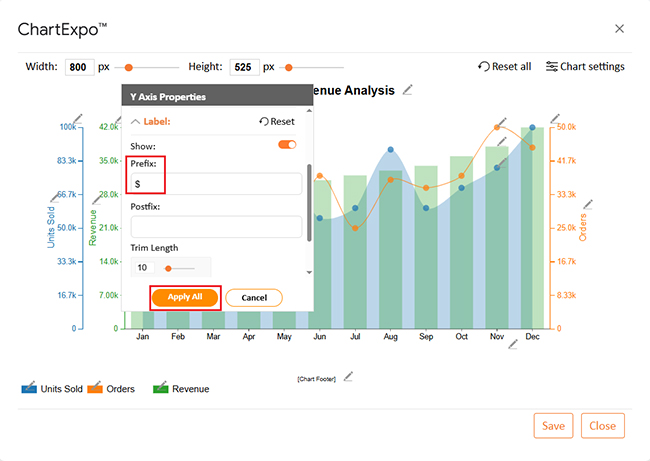Toggle the Show label switch off
The image size is (650, 461).
click(287, 145)
